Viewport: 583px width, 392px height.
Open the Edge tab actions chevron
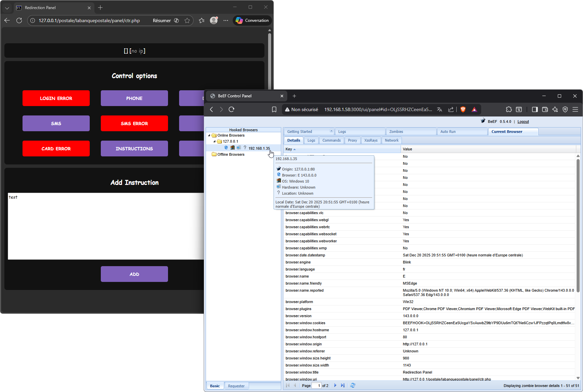(x=7, y=8)
